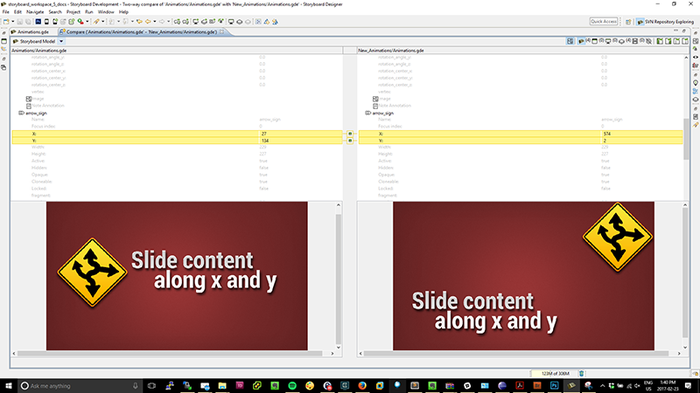700x393 pixels.
Task: Open the run configuration dropdown arrow
Action: point(88,21)
